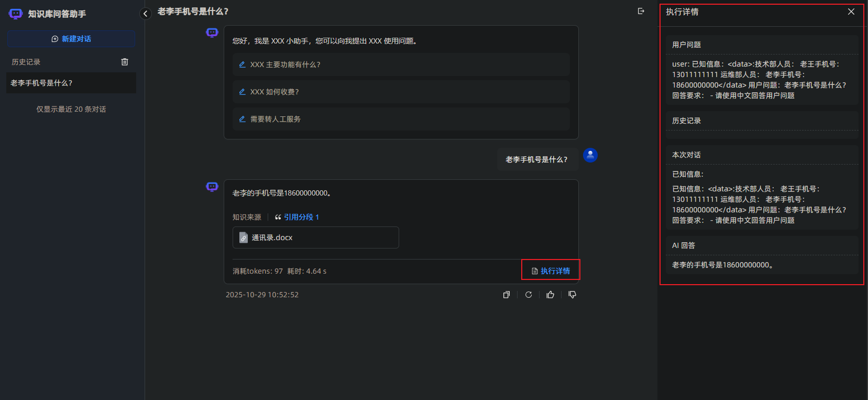Click the 耗时: 4.64 s text
This screenshot has width=868, height=400.
[307, 271]
